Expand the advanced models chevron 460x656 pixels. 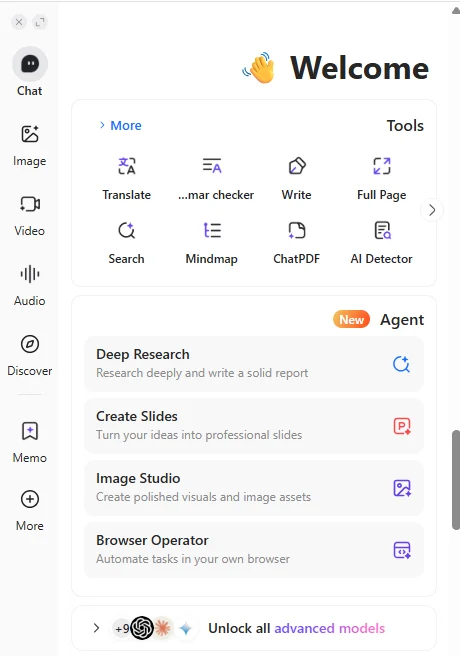(x=96, y=628)
